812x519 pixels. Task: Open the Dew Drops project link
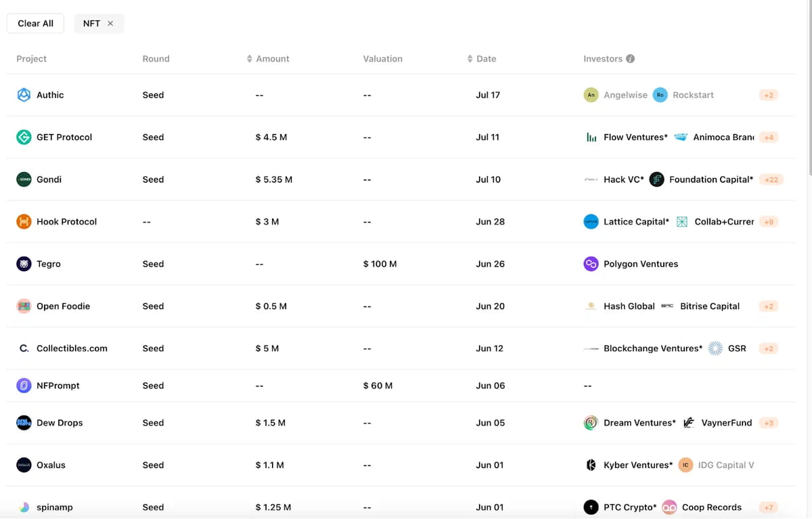(60, 423)
